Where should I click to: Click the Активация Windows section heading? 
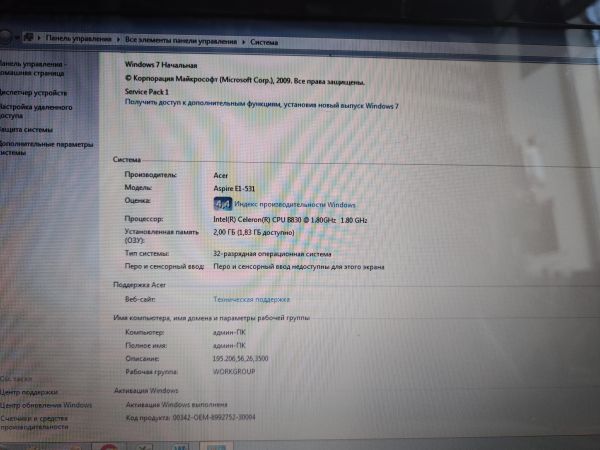point(146,391)
